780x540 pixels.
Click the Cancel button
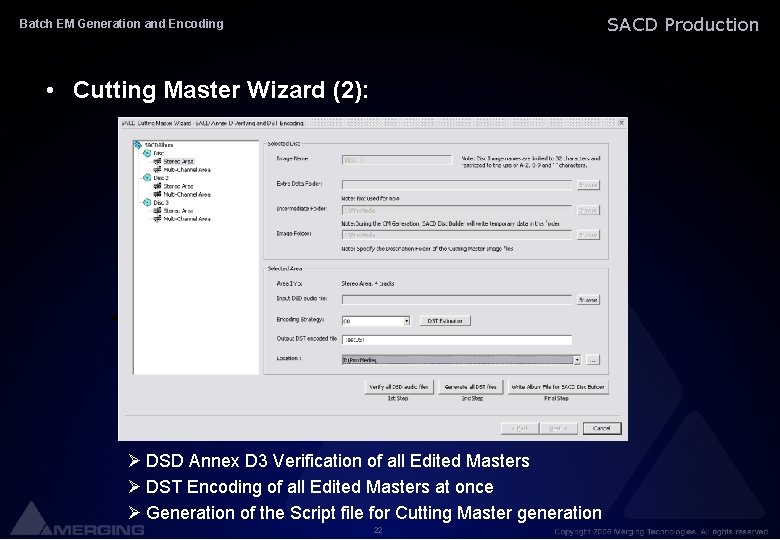click(602, 428)
